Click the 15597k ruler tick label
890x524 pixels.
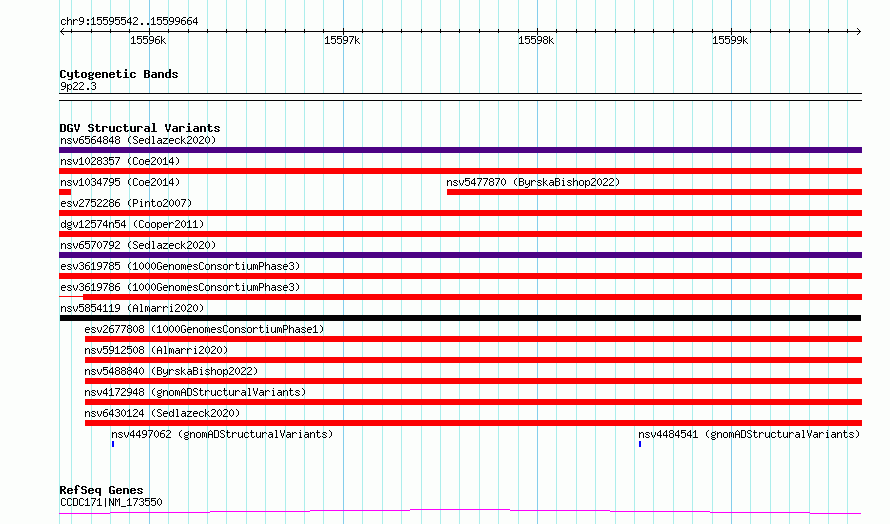pyautogui.click(x=342, y=40)
